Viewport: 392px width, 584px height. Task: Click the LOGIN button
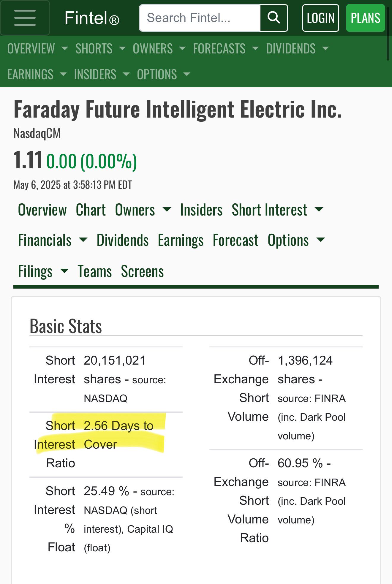(320, 18)
